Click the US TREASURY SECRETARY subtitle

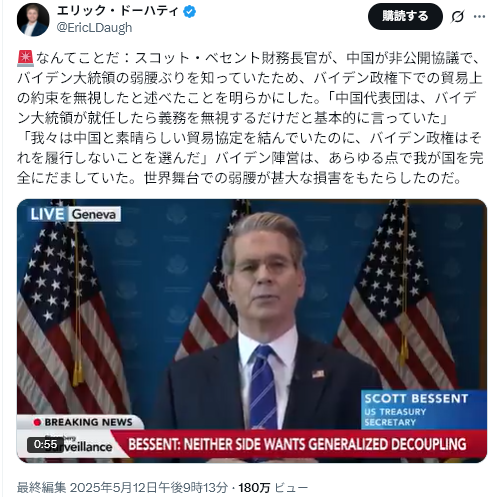395,417
